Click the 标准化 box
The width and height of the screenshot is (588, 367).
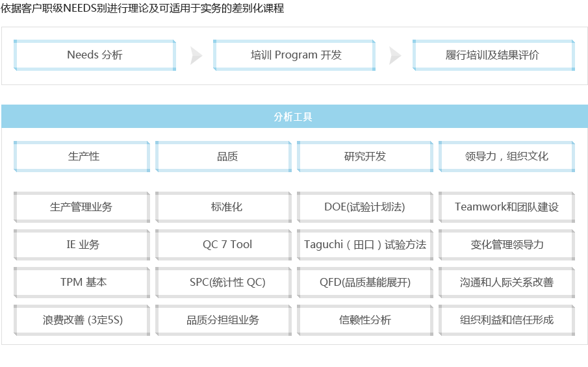coord(224,207)
